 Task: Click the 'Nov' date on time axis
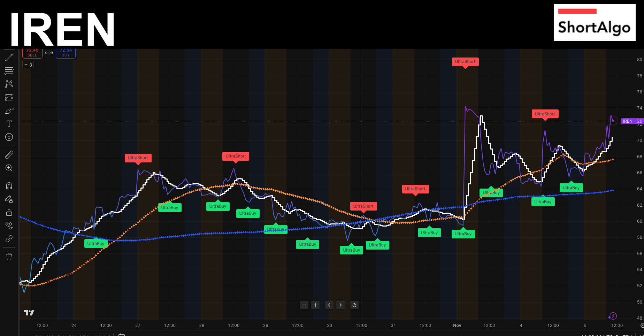457,326
